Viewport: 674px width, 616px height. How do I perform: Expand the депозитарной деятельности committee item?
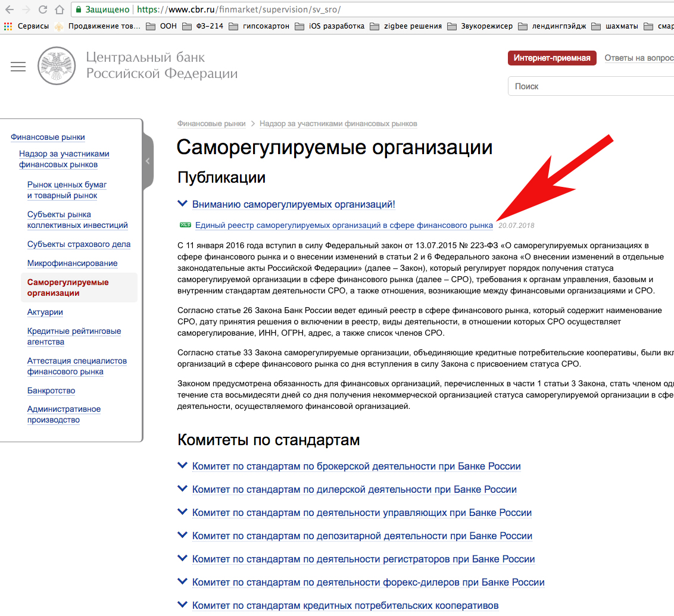[362, 536]
